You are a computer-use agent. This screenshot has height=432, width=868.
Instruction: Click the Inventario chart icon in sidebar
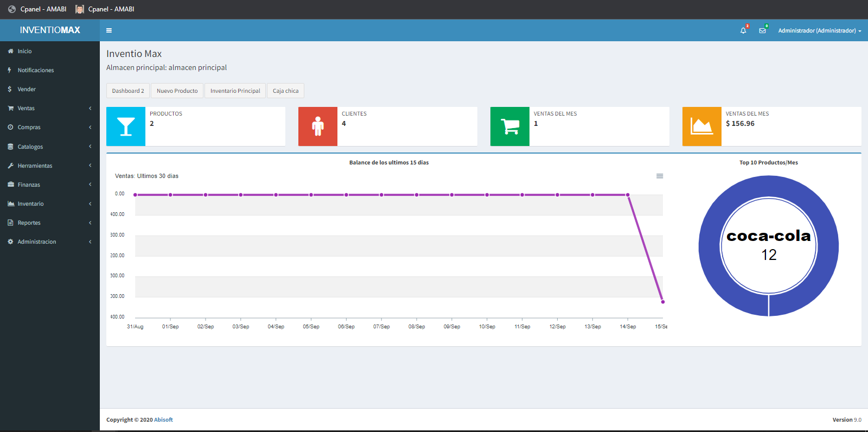click(x=11, y=204)
